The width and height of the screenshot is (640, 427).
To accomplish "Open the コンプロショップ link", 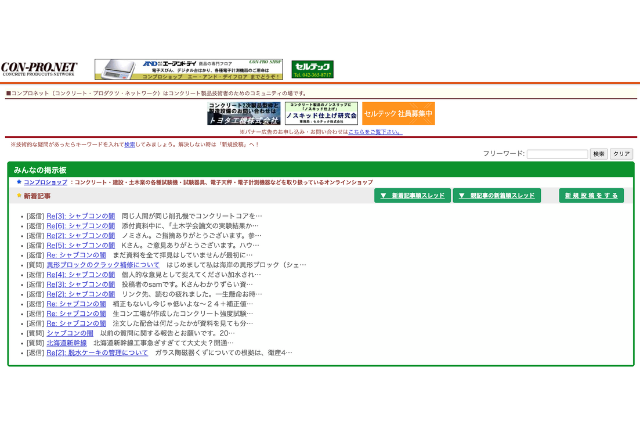I will [46, 182].
